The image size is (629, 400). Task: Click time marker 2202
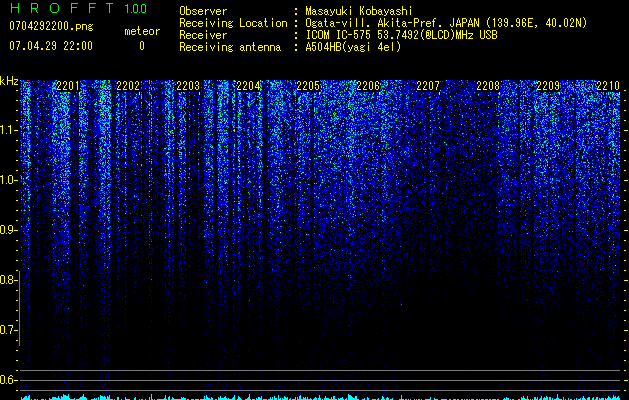click(x=128, y=86)
